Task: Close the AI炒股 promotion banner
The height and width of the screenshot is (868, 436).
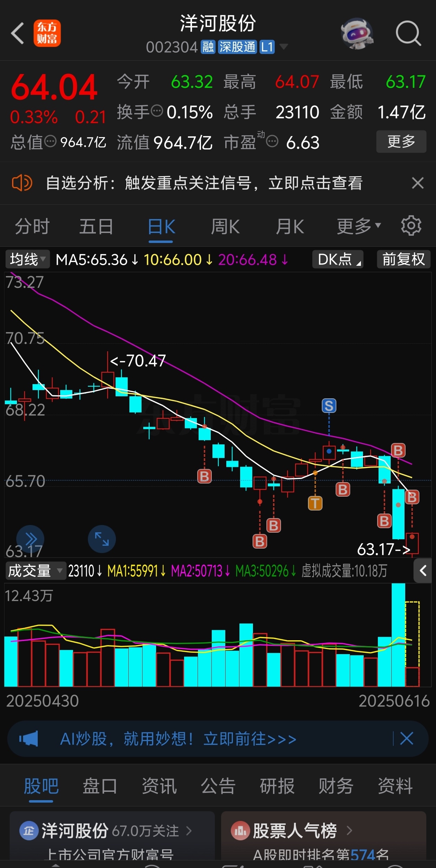Action: (x=407, y=739)
